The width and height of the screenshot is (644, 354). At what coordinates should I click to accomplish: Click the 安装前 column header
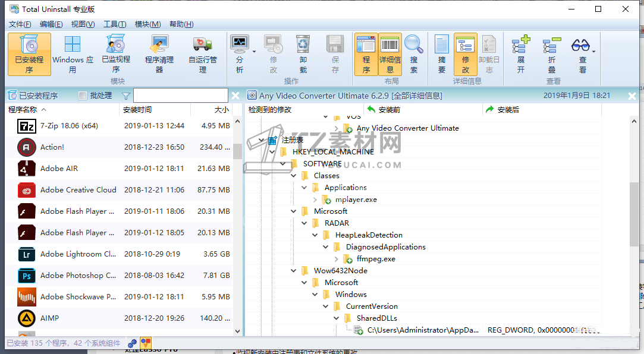coord(423,109)
